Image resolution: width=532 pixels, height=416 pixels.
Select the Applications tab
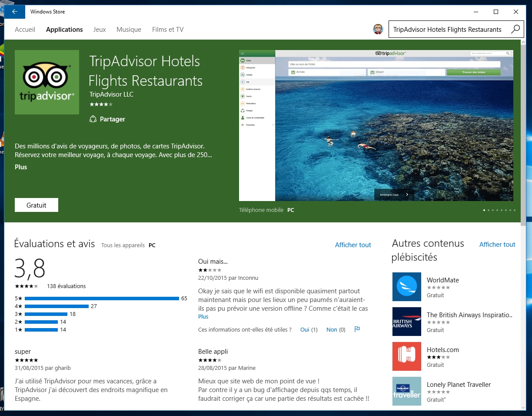tap(64, 30)
